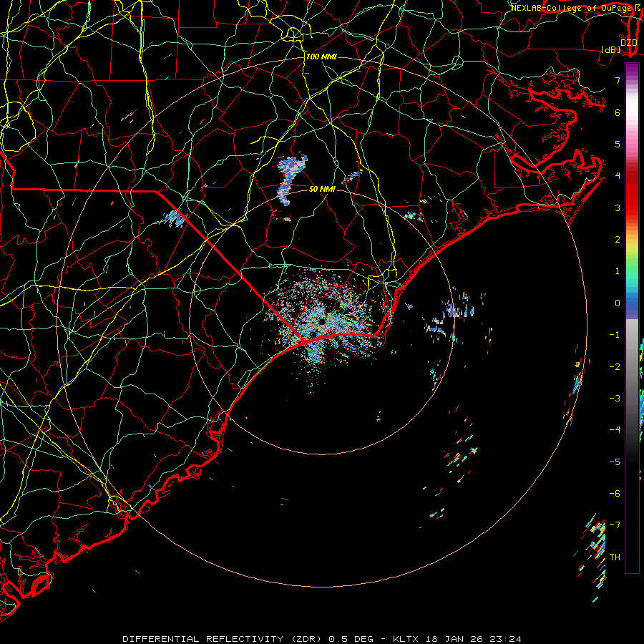Pick the 1 dB scale label

(x=618, y=271)
